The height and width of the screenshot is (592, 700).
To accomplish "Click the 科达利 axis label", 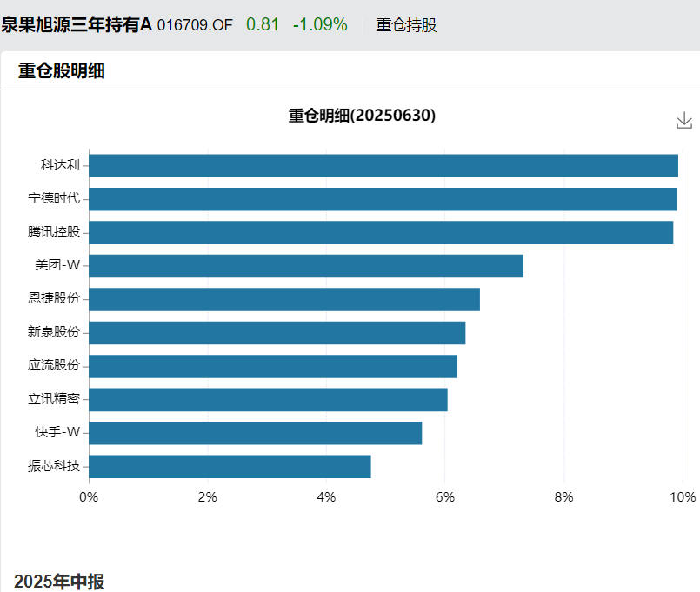I will (60, 165).
